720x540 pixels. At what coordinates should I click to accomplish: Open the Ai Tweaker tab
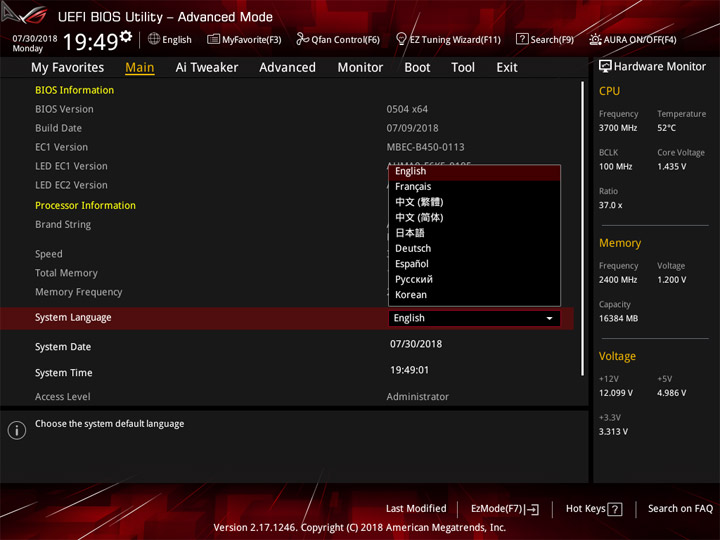coord(207,68)
